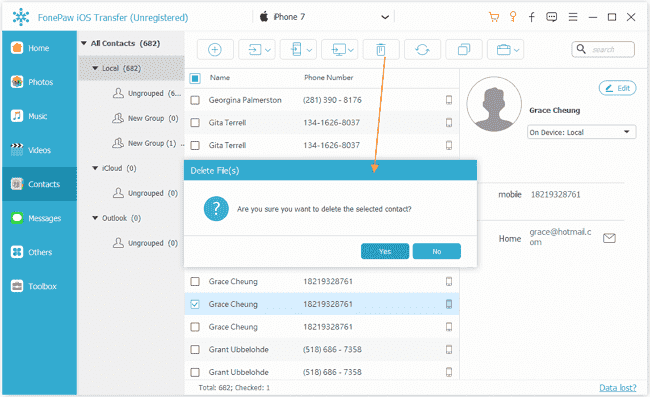Open the Facebook icon in title bar
This screenshot has height=397, width=650.
point(531,17)
